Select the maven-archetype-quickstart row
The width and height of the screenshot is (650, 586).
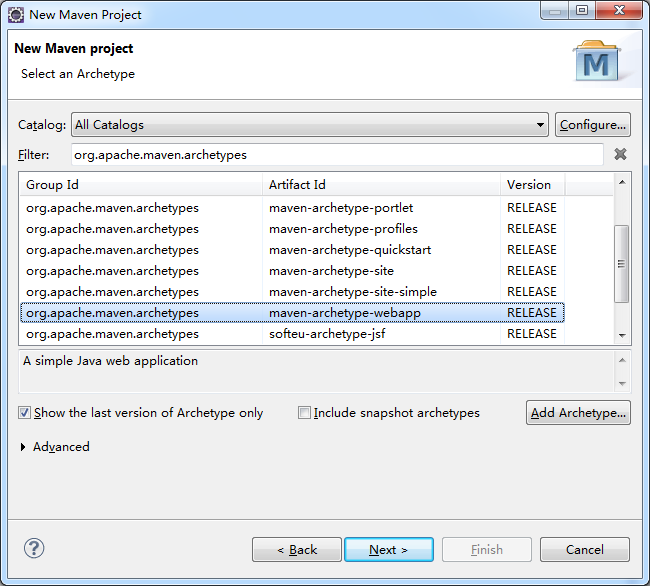click(x=292, y=250)
